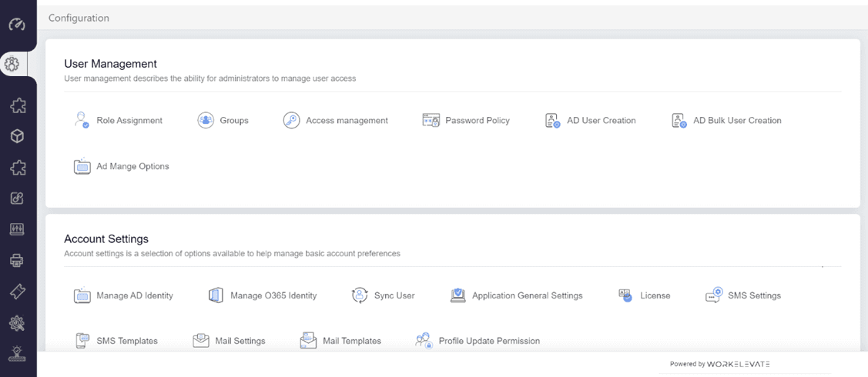Open Manage AD Identity settings

pos(134,295)
